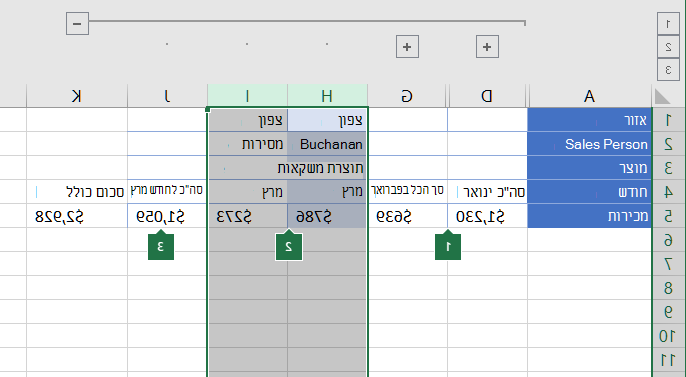Expand the outline group above column D
The width and height of the screenshot is (686, 377).
(x=487, y=47)
